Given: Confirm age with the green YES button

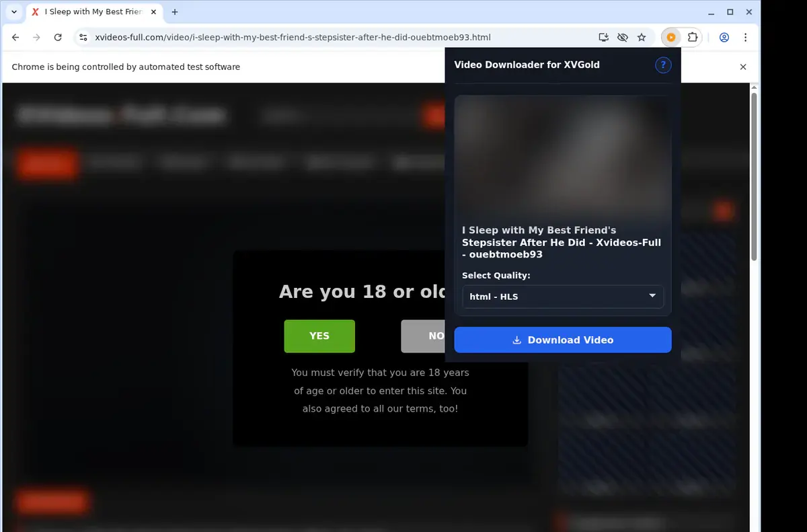Looking at the screenshot, I should point(319,336).
